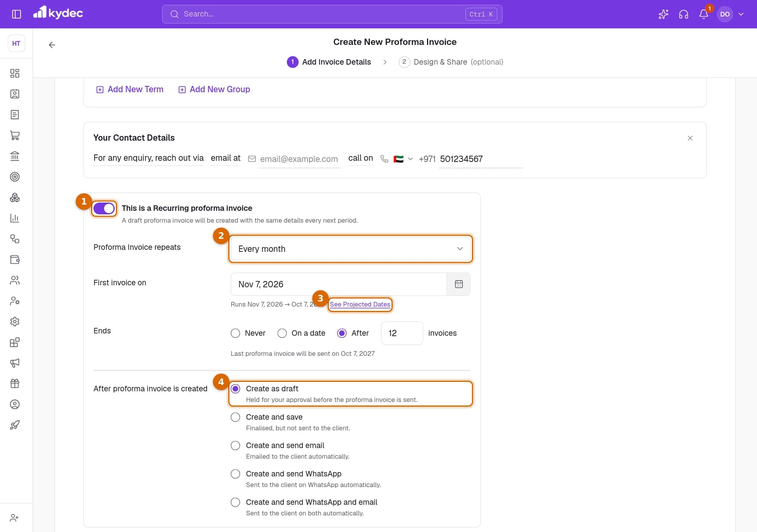
Task: Open the rocket sidebar icon
Action: pos(15,425)
